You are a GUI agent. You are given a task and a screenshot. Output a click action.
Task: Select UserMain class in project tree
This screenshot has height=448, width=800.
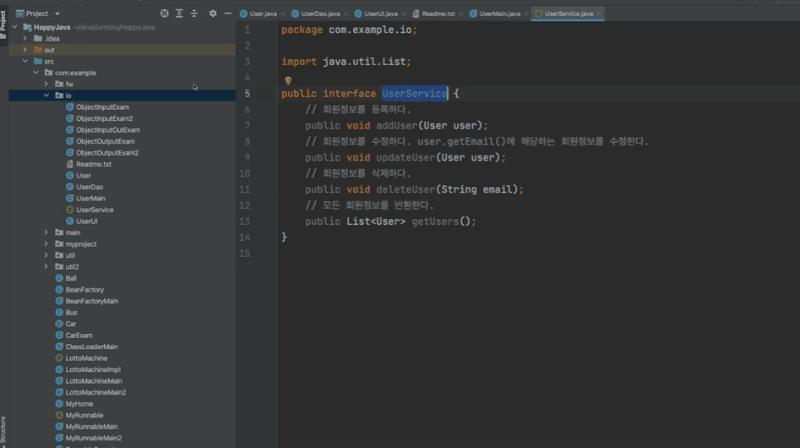click(91, 198)
